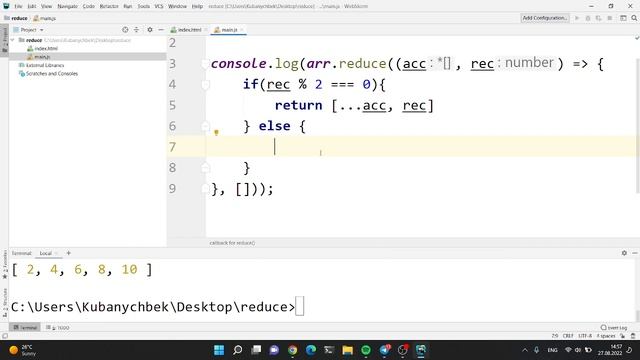Toggle the Structure side tab

point(4,303)
